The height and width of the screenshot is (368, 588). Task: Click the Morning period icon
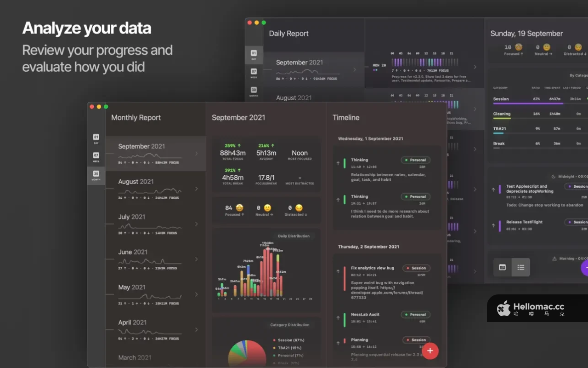tap(554, 259)
